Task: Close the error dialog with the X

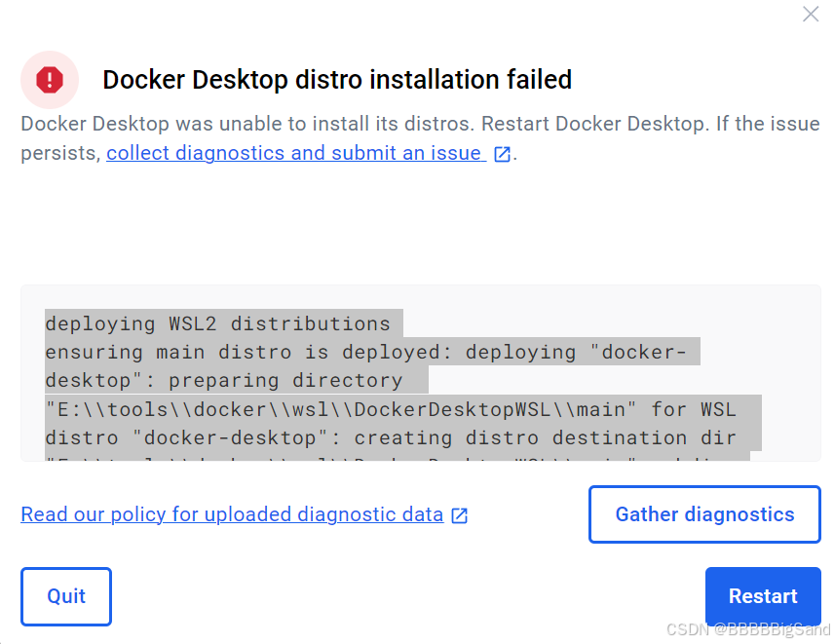Action: [810, 15]
